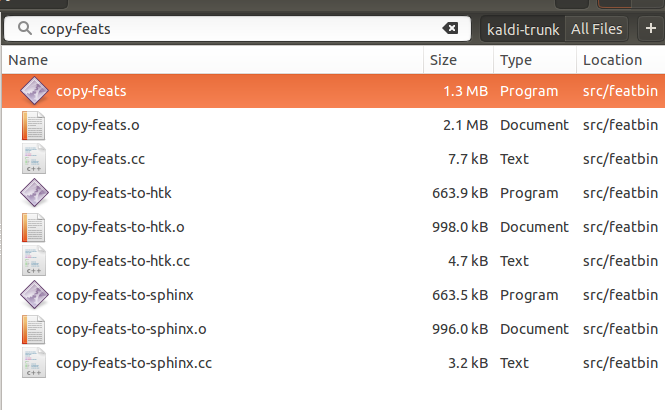This screenshot has height=410, width=665.
Task: Click src/featbin location of copy-feats-to-sphinx.cc
Action: [x=620, y=363]
